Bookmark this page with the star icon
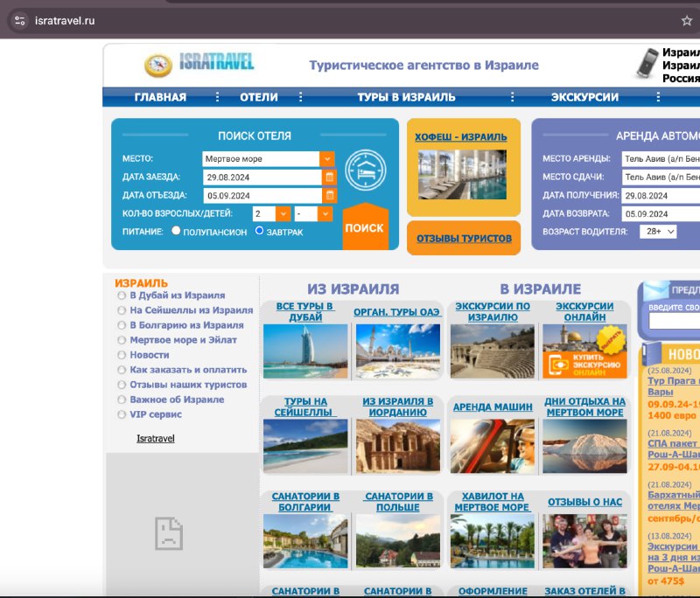The width and height of the screenshot is (700, 598). tap(687, 20)
